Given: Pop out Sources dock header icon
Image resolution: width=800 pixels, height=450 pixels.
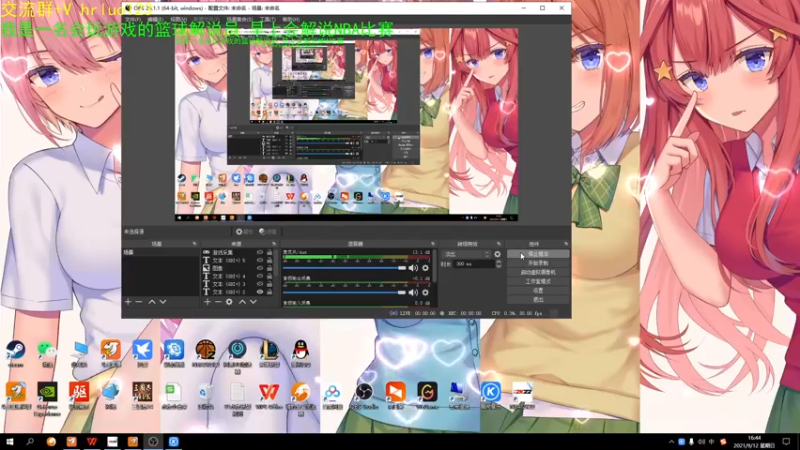Looking at the screenshot, I should (x=274, y=244).
